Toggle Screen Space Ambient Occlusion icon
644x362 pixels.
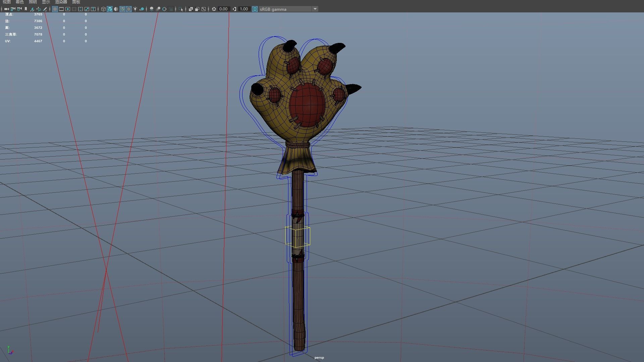[152, 9]
